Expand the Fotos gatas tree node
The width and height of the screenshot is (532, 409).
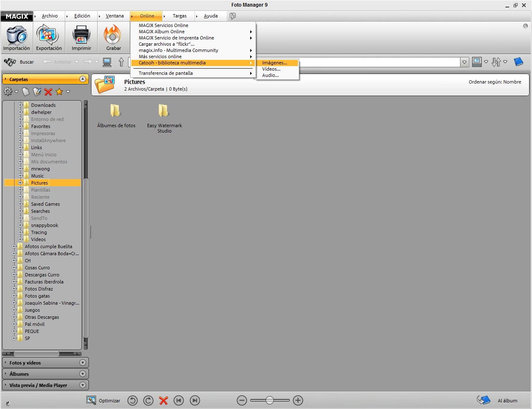click(14, 296)
